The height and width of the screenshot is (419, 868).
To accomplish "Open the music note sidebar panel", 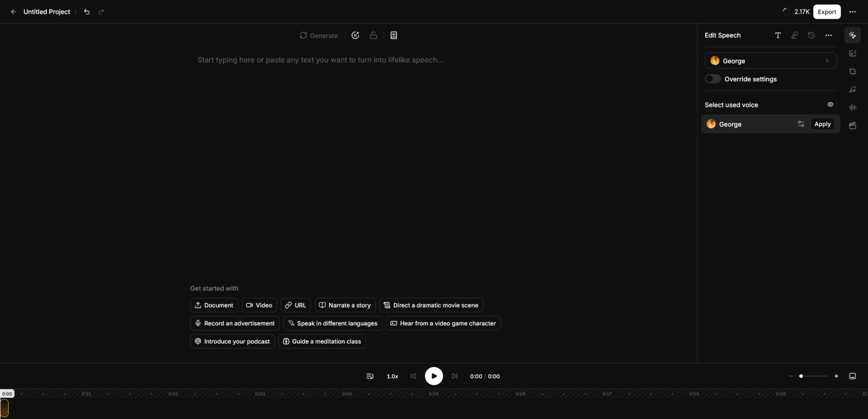I will tap(852, 90).
